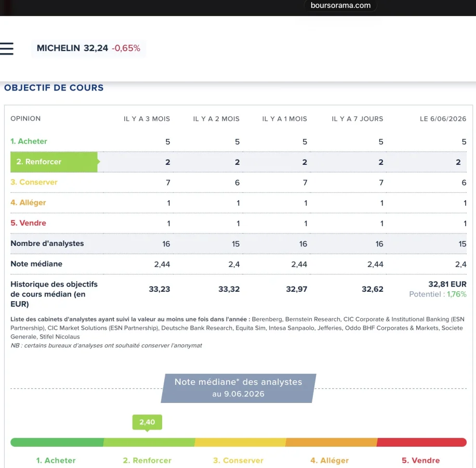Viewport: 476px width, 468px height.
Task: Select the 3. Conserver opinion row label
Action: [x=34, y=182]
